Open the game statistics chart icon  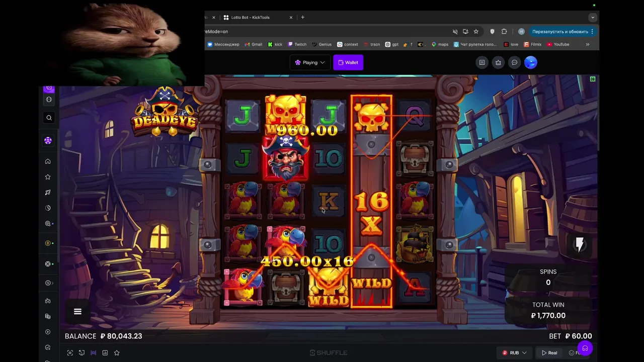click(105, 353)
